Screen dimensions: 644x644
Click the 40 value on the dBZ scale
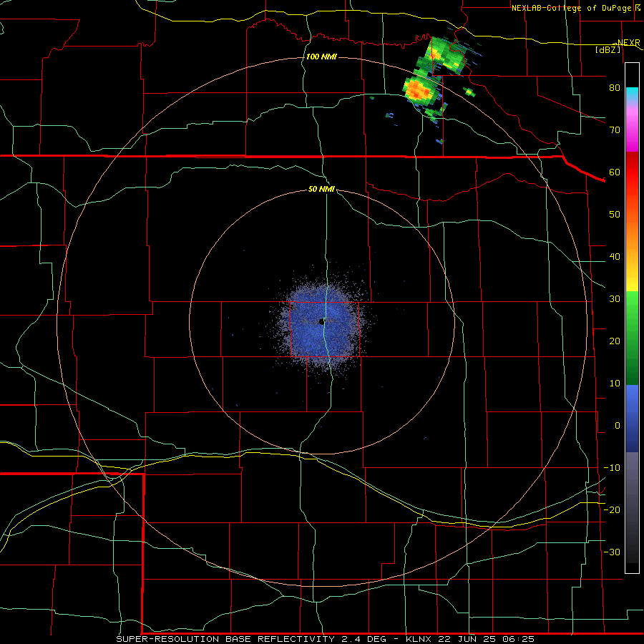tap(615, 257)
